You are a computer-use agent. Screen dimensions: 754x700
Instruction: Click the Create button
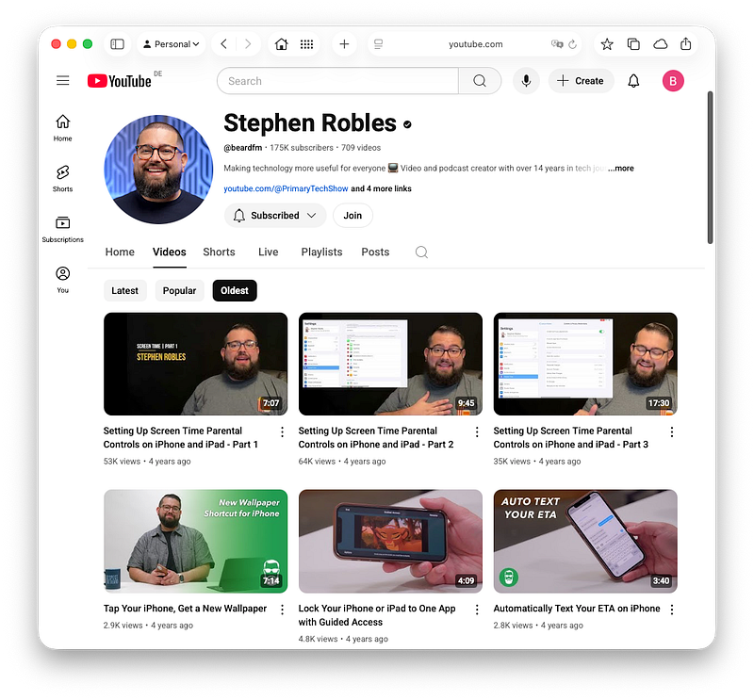pos(581,81)
